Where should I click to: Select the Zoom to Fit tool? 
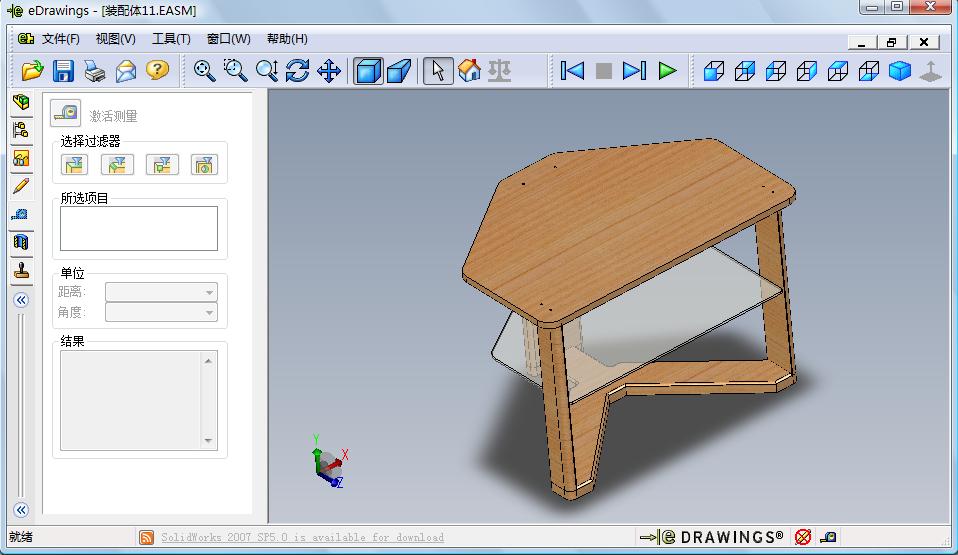204,71
